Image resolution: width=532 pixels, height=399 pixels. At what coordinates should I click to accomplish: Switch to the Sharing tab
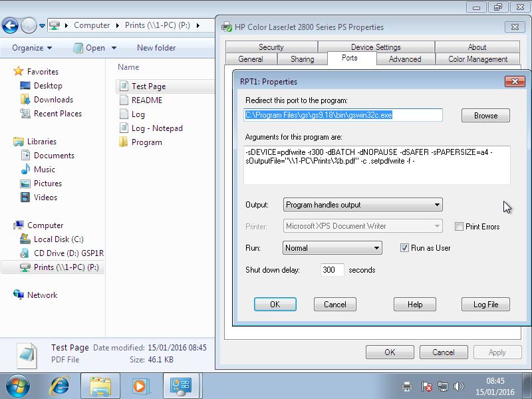tap(303, 59)
